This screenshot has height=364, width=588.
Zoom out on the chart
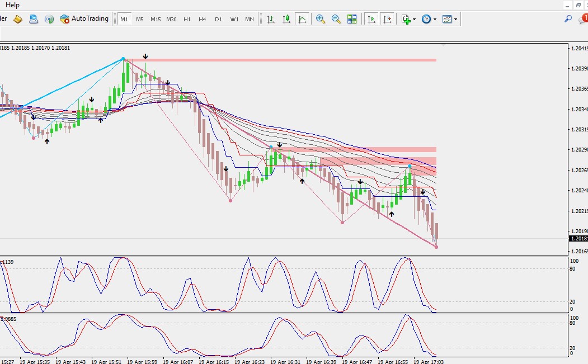[336, 19]
